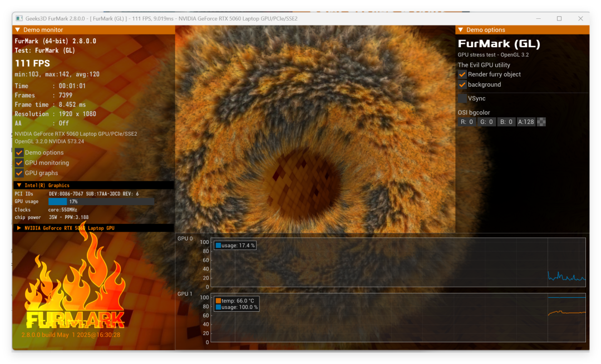
Task: Minimize the FurMark window
Action: coord(538,18)
